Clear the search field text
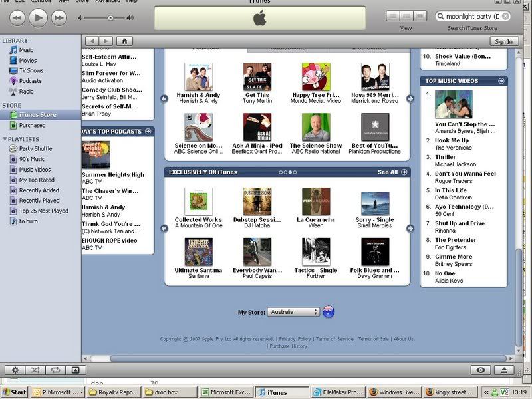This screenshot has width=532, height=399. click(505, 16)
